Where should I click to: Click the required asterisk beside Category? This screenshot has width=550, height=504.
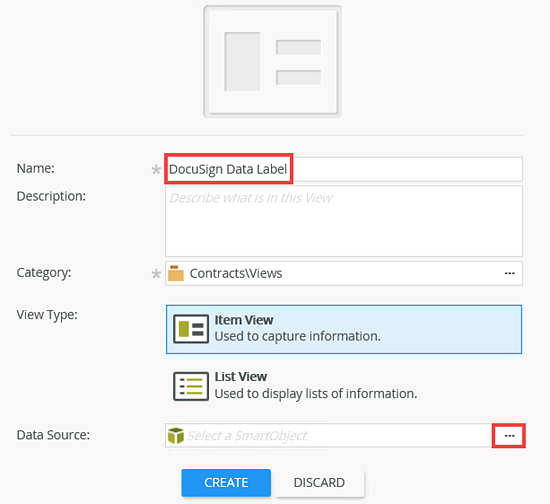pyautogui.click(x=156, y=274)
